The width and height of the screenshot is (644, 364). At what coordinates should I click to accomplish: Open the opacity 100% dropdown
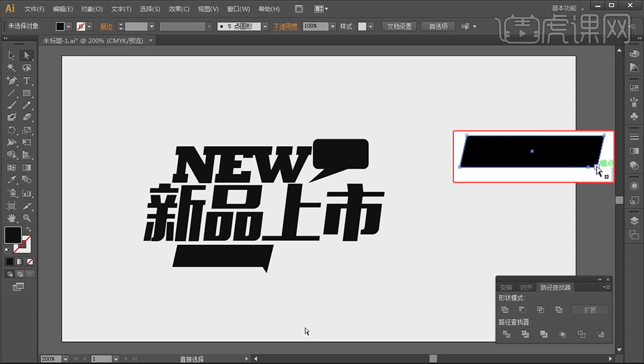[332, 27]
